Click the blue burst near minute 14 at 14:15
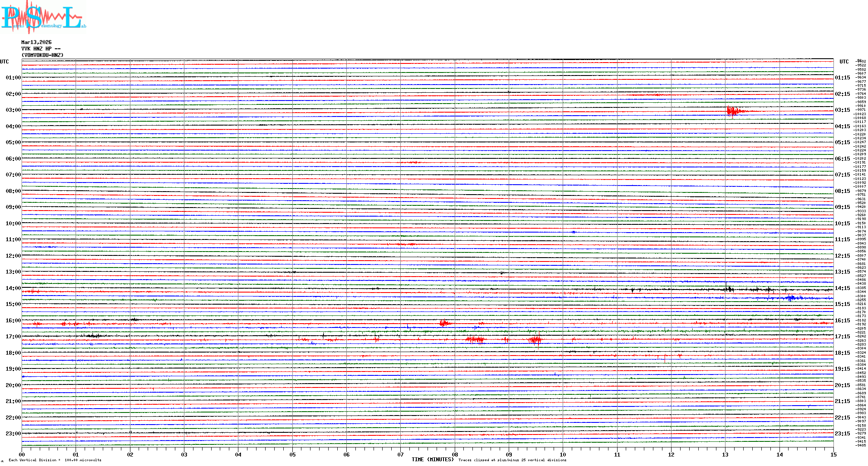Screen dimensions: 868x466 [791, 298]
